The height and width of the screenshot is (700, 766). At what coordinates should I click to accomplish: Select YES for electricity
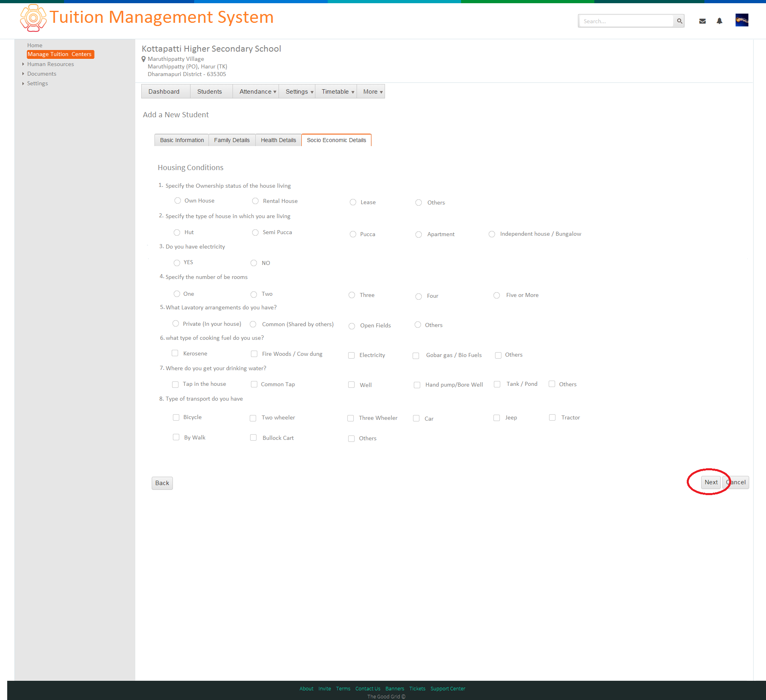tap(177, 263)
